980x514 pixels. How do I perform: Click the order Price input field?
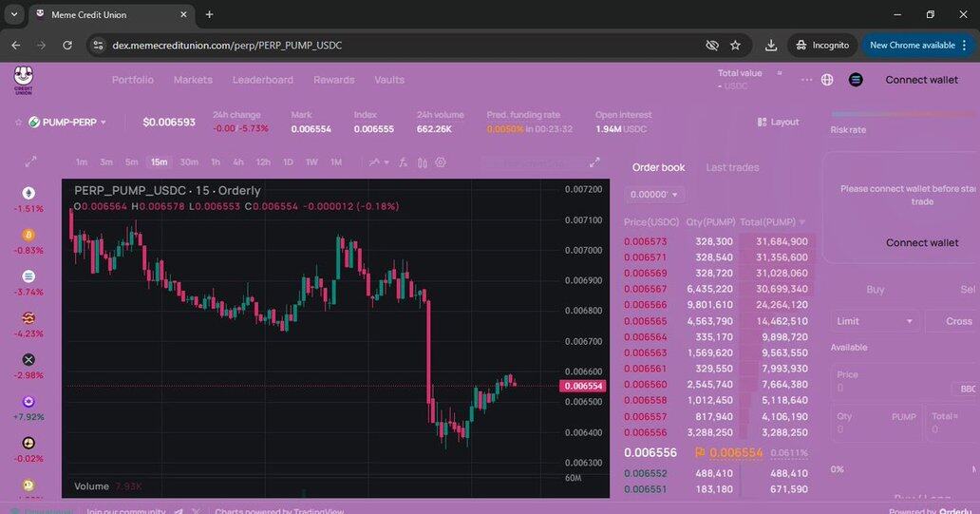[x=888, y=388]
